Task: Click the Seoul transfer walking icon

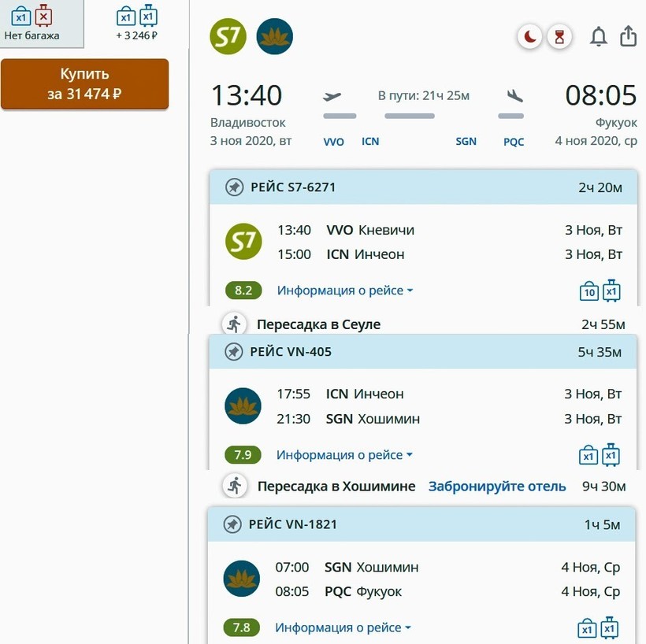Action: [234, 324]
